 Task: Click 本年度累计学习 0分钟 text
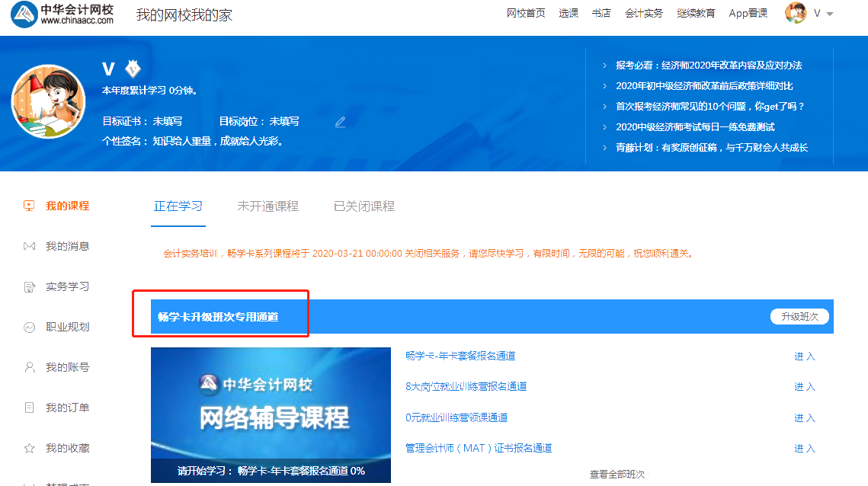149,90
